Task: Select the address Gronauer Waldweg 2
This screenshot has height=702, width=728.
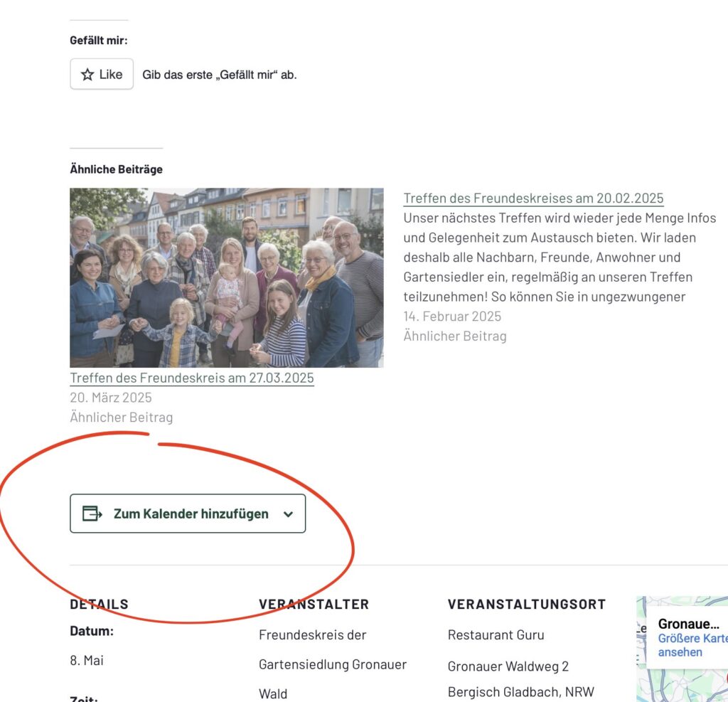Action: tap(508, 666)
